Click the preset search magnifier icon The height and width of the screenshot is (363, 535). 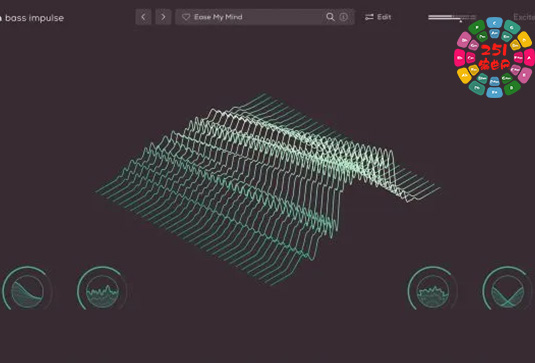(330, 17)
